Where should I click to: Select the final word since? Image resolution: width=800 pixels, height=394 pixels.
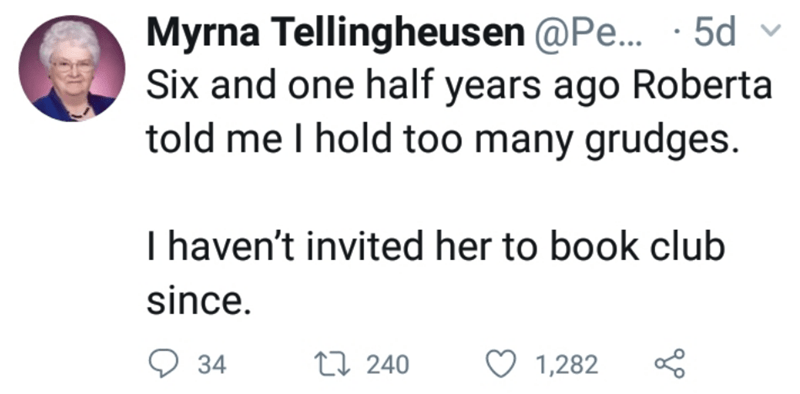(199, 301)
